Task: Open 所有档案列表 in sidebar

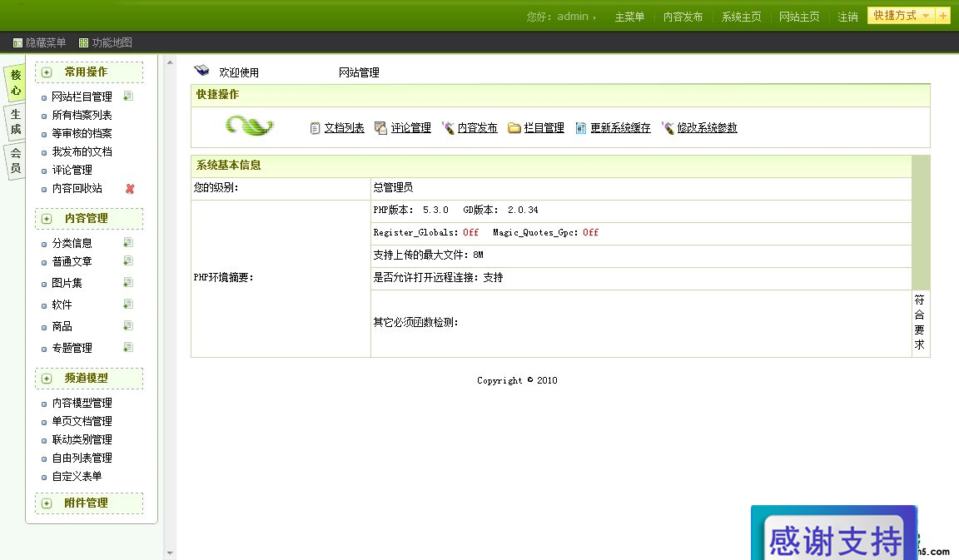Action: [x=82, y=115]
